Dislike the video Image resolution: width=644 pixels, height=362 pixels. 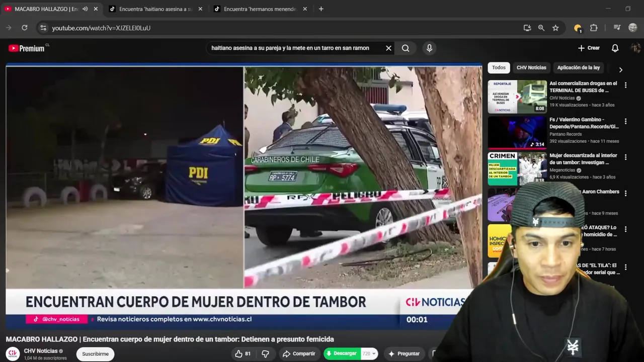coord(266,354)
